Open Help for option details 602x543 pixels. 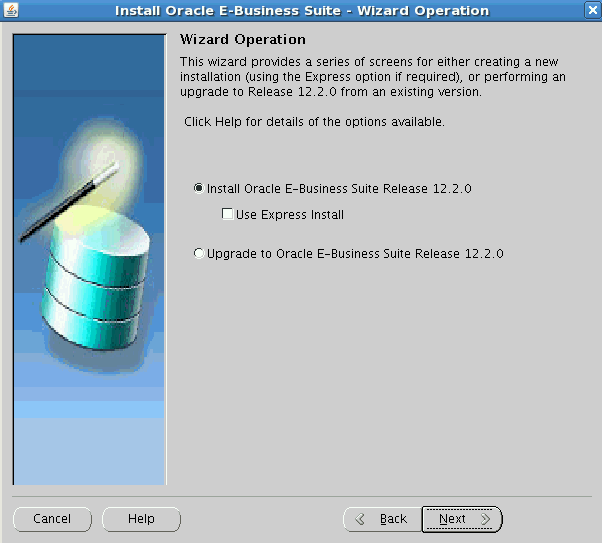(141, 519)
